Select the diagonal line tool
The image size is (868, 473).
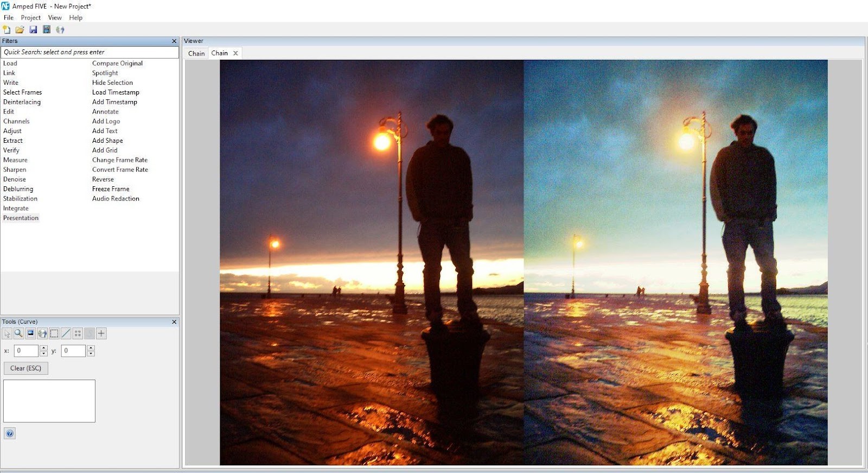[x=66, y=333]
